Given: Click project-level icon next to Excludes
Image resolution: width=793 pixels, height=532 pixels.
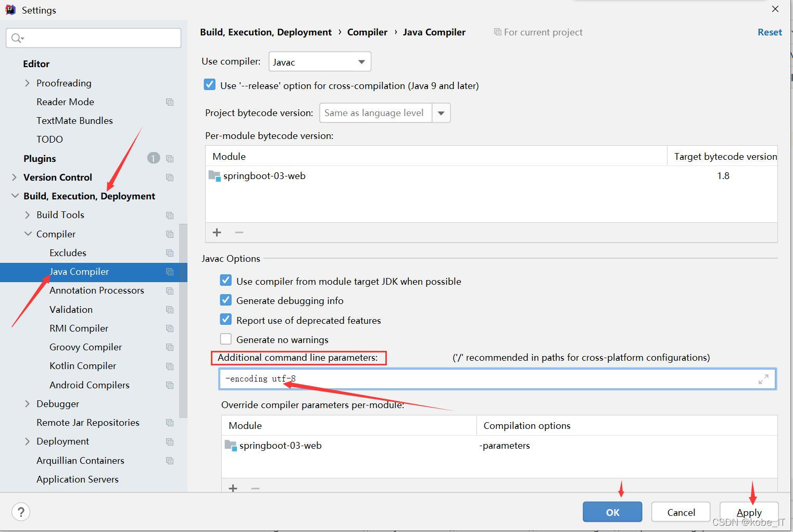Looking at the screenshot, I should 170,253.
